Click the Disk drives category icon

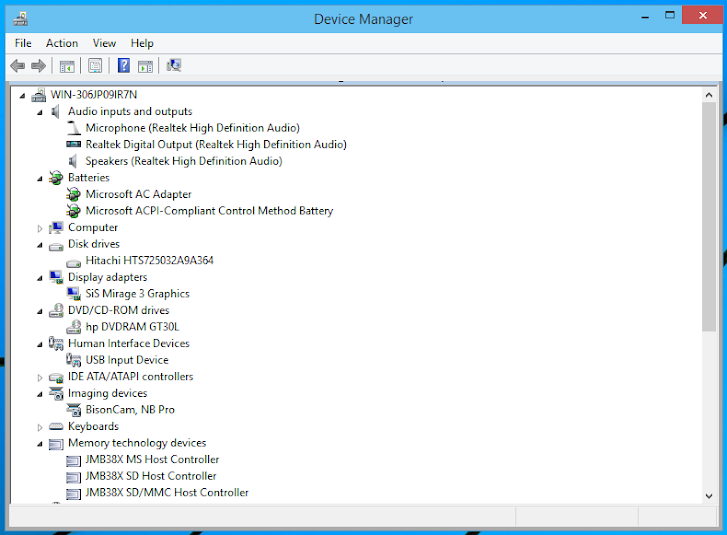56,247
